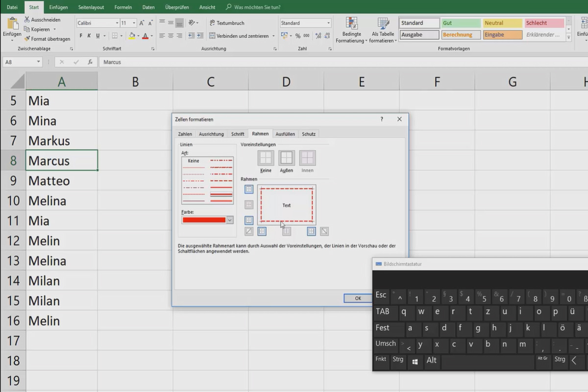Click the Format übertragen icon
The image size is (588, 392).
point(27,39)
